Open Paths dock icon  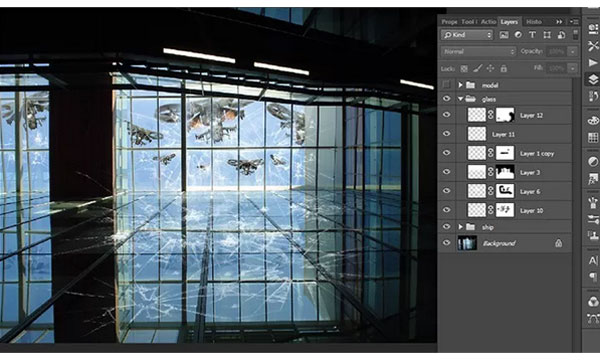[x=593, y=318]
